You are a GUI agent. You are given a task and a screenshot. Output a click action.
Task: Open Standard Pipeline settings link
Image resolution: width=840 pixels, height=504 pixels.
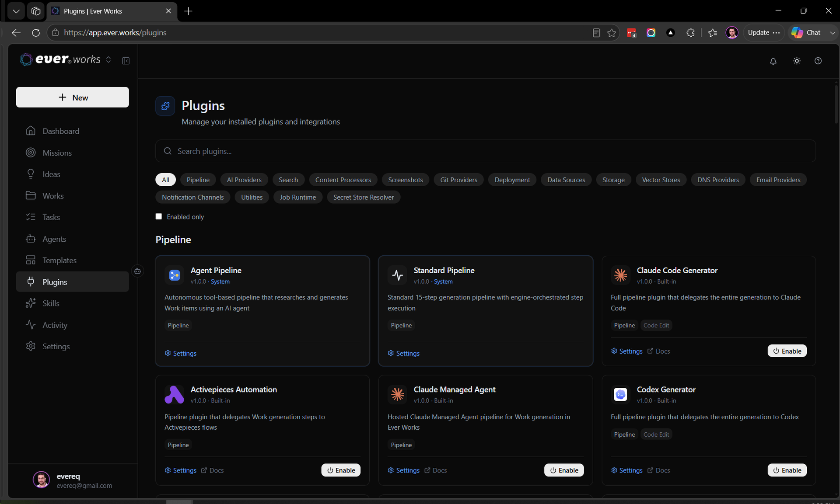coord(404,353)
